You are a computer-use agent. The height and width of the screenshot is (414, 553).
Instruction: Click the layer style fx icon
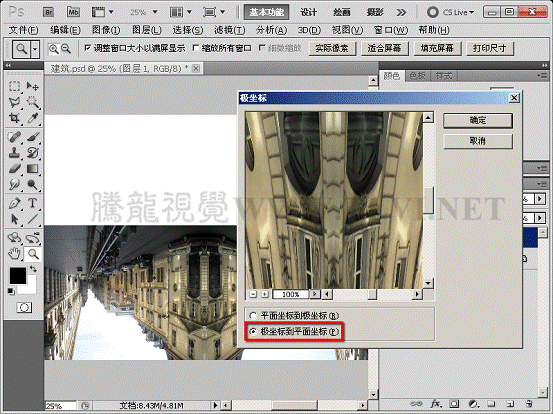tap(436, 404)
